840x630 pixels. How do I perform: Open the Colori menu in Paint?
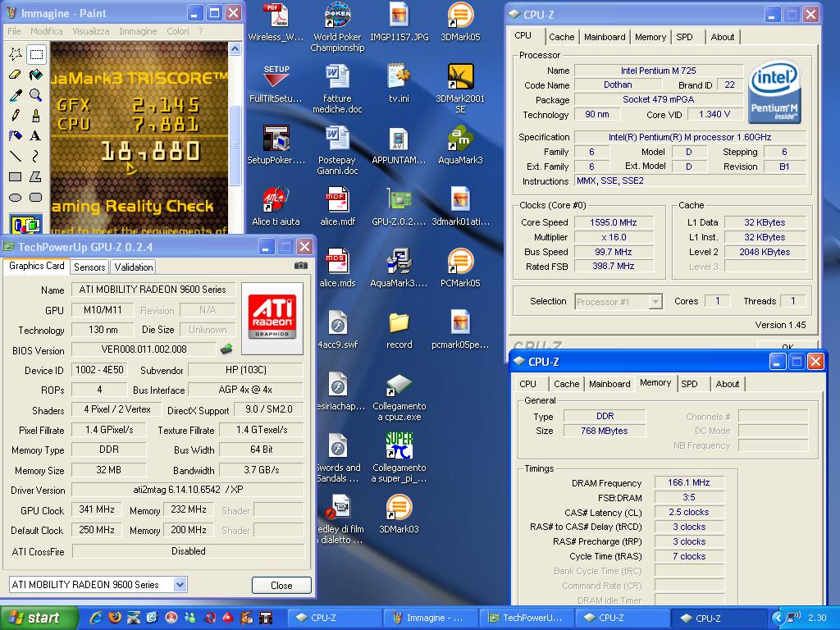178,31
